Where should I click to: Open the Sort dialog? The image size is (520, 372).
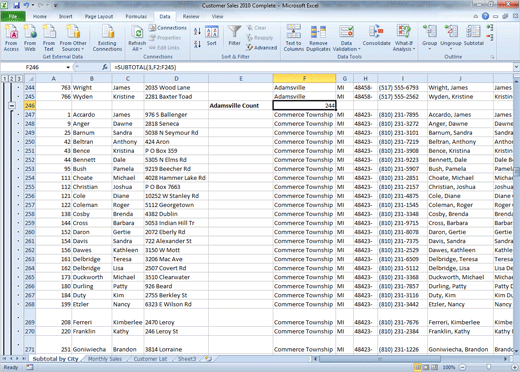212,36
